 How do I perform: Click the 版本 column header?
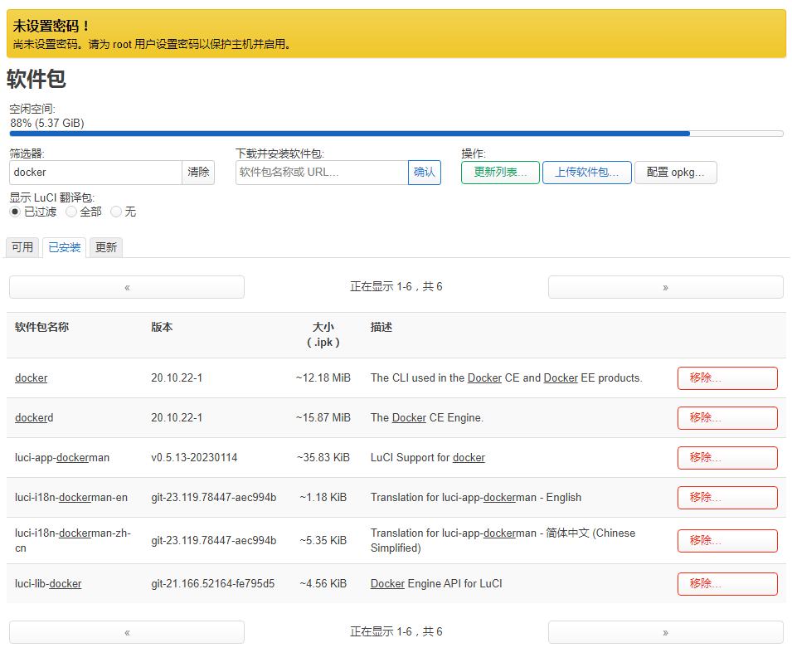[162, 328]
